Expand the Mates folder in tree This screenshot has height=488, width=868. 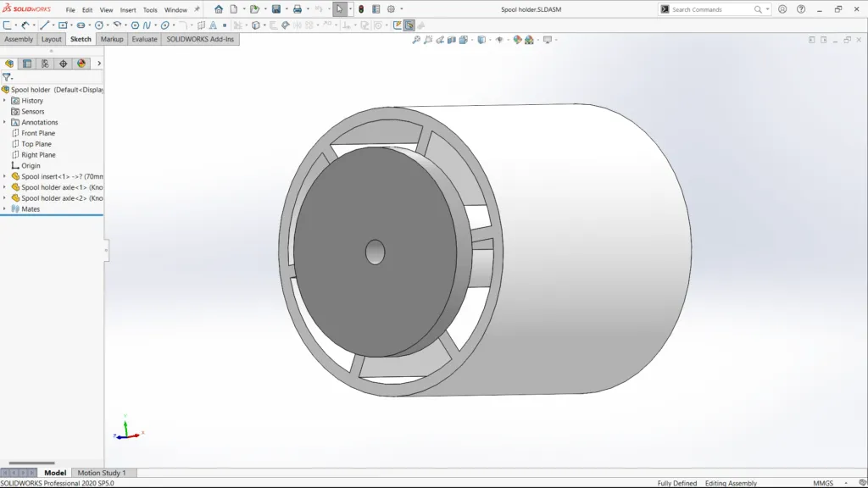click(4, 209)
